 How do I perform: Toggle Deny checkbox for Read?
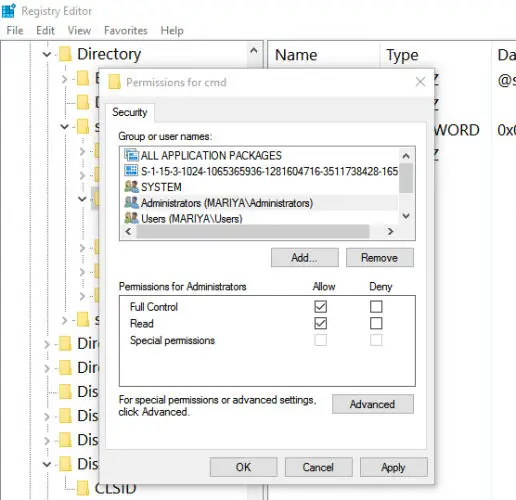[x=376, y=323]
